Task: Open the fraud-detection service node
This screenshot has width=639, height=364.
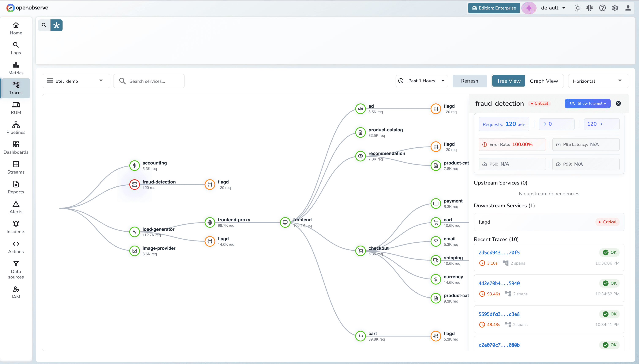Action: coord(134,185)
